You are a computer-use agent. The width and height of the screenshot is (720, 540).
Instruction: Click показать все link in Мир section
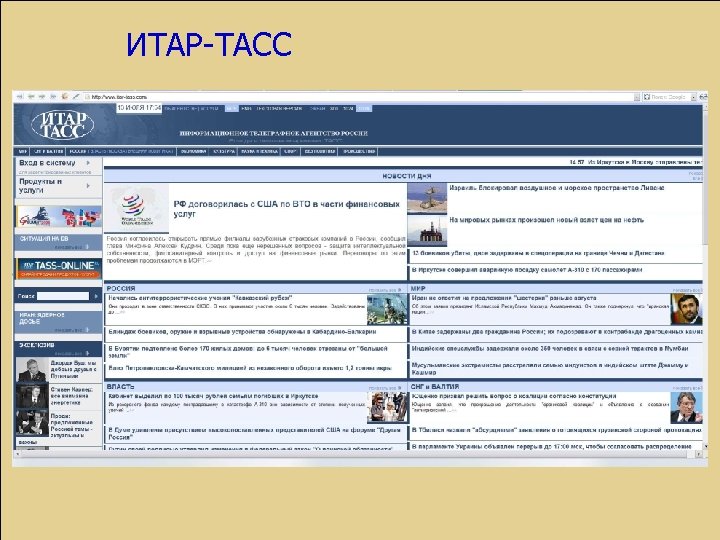point(687,290)
